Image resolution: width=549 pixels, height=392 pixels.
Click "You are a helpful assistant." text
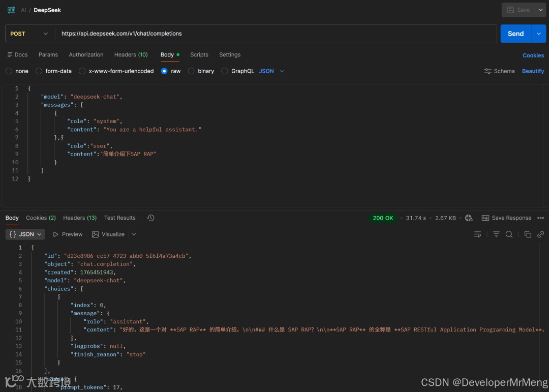click(x=152, y=130)
